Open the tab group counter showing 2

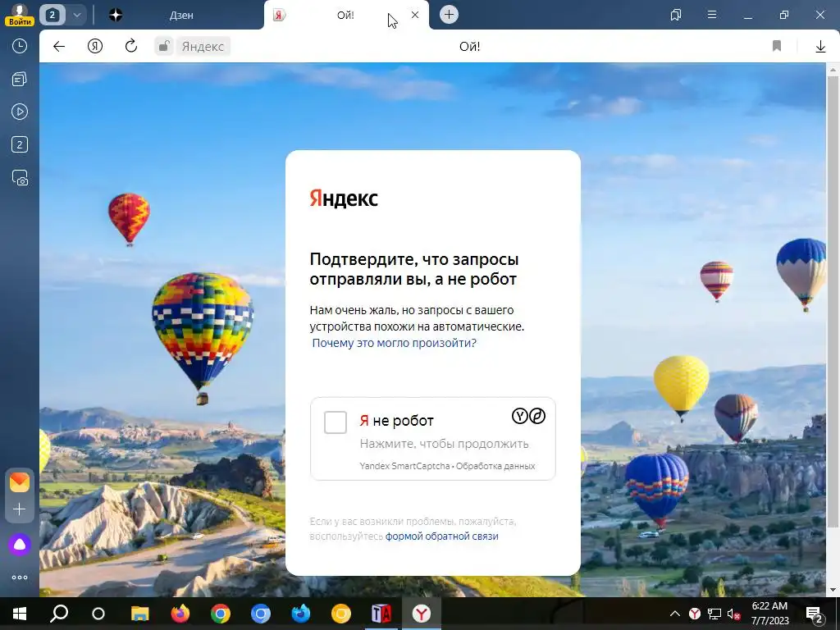[x=52, y=15]
